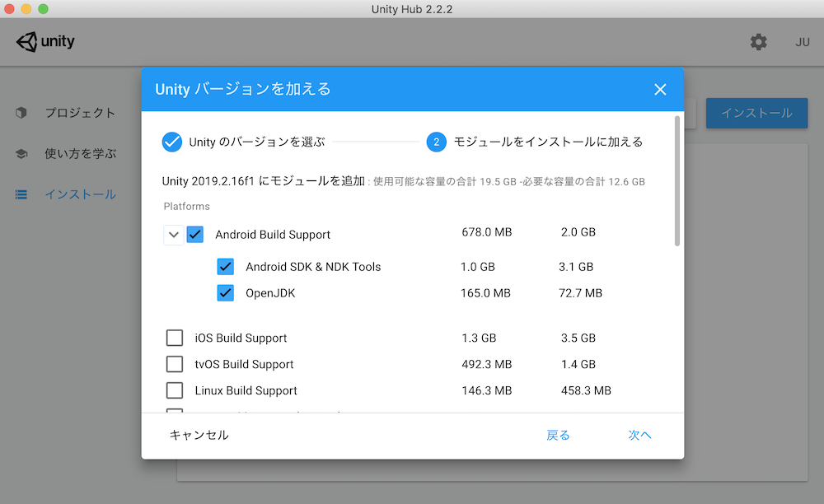The image size is (824, 504).
Task: Click the キャンセル button
Action: click(199, 435)
